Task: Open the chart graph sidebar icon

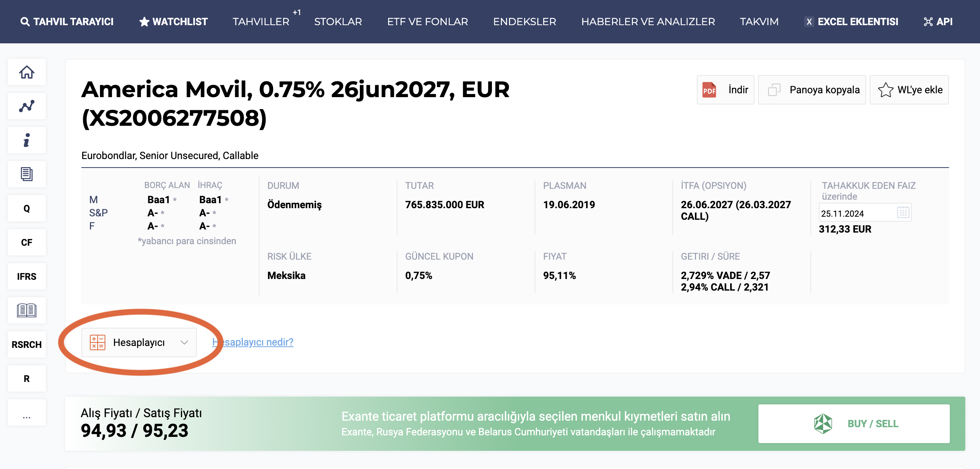Action: 27,106
